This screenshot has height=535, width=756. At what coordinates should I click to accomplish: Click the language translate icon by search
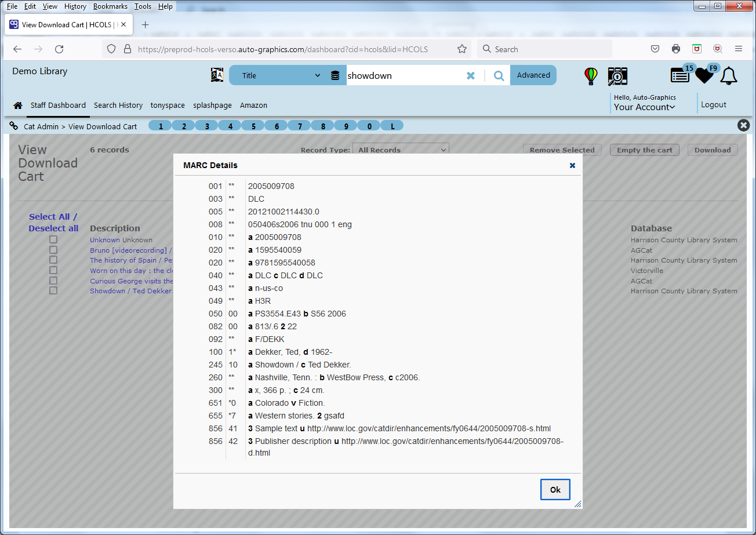click(x=217, y=75)
